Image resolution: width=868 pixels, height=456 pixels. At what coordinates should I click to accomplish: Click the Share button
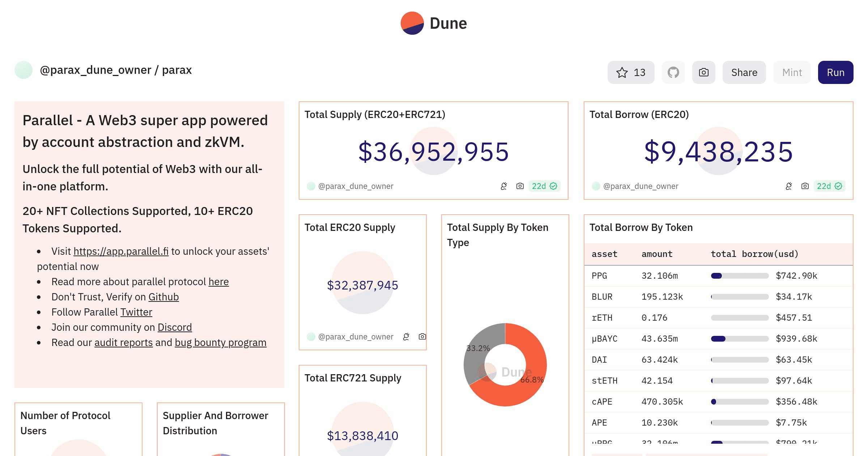[744, 72]
